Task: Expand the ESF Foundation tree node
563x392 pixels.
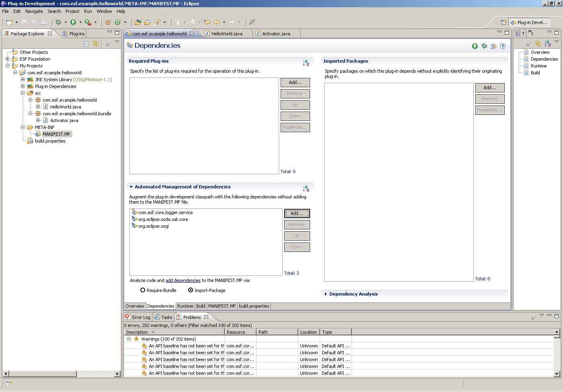Action: (x=7, y=59)
